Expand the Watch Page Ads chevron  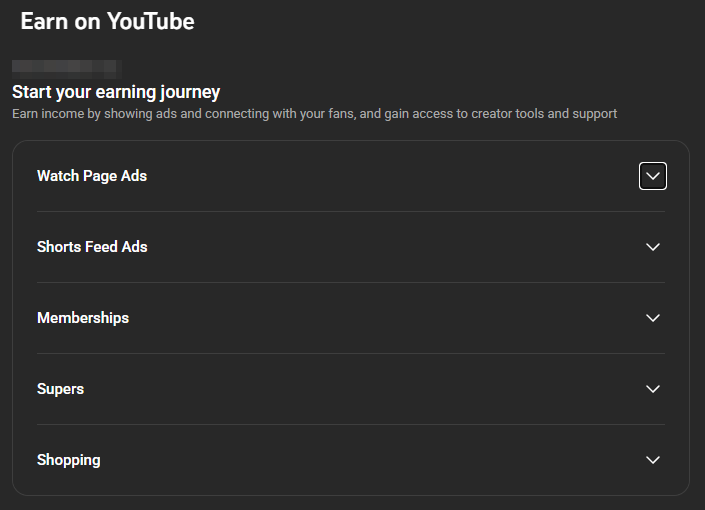(x=652, y=176)
